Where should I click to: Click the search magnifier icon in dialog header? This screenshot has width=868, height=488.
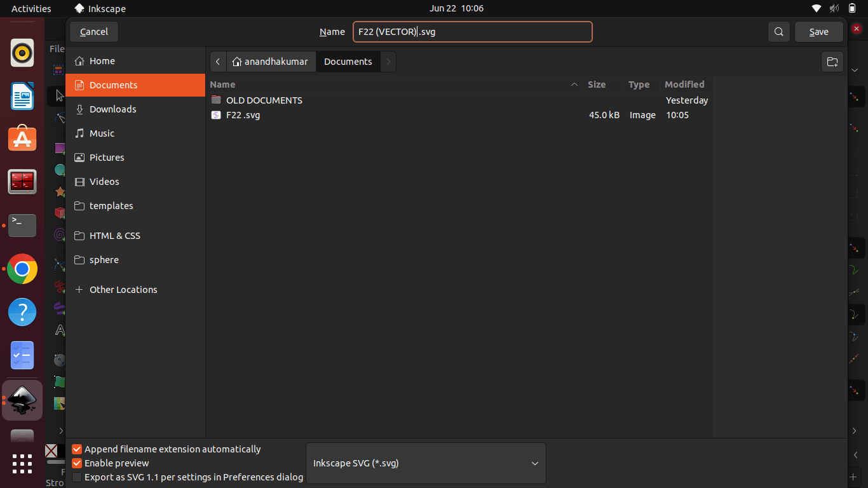click(778, 32)
